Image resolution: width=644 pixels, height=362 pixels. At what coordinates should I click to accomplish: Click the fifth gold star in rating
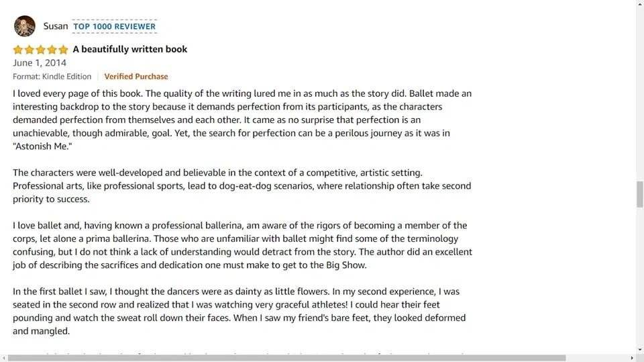[x=63, y=50]
